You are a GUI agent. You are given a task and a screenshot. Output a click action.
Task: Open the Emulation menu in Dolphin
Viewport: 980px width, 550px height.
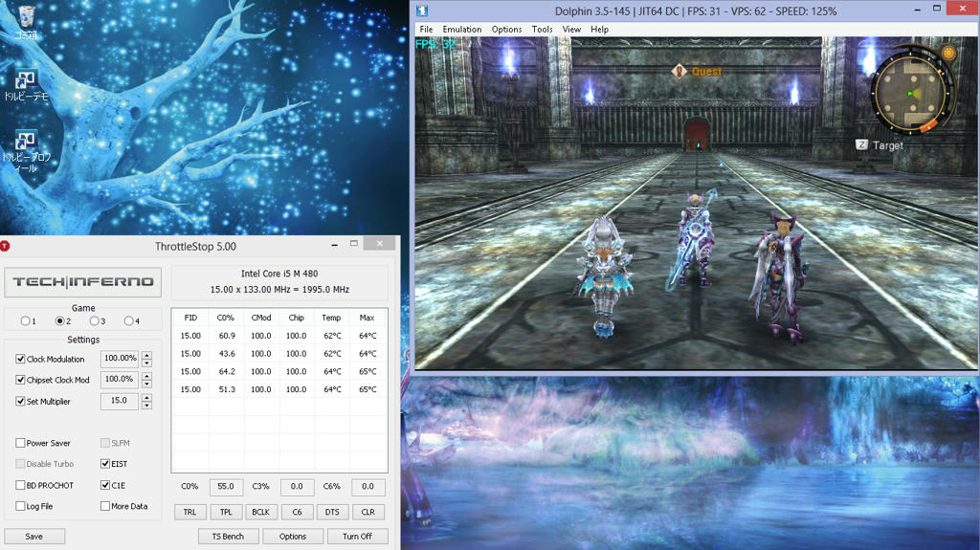[462, 30]
